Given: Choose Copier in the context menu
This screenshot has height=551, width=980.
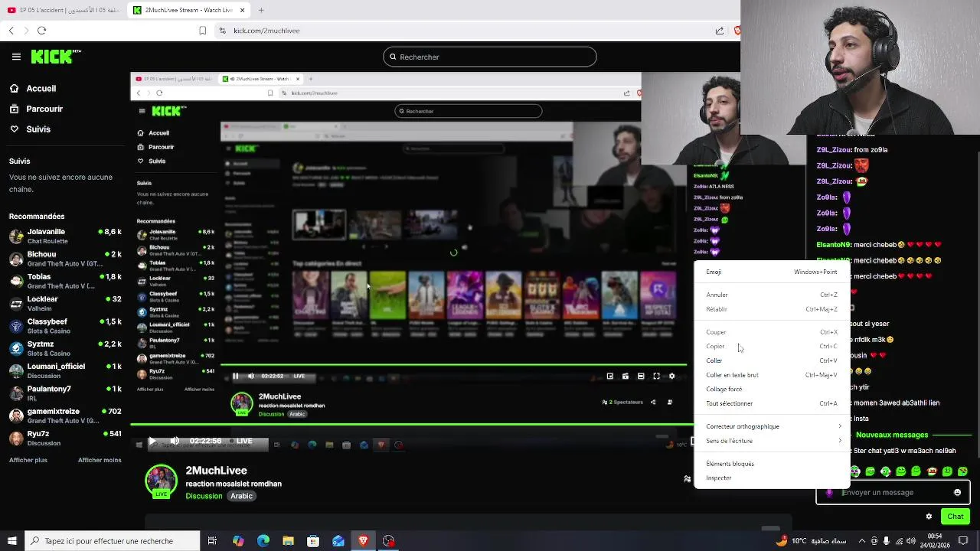Looking at the screenshot, I should click(x=772, y=346).
